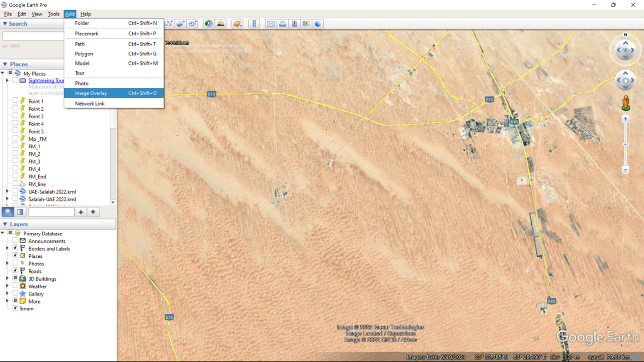Enable the Weather layer checkbox
Viewport: 644px width, 362px height.
[15, 286]
